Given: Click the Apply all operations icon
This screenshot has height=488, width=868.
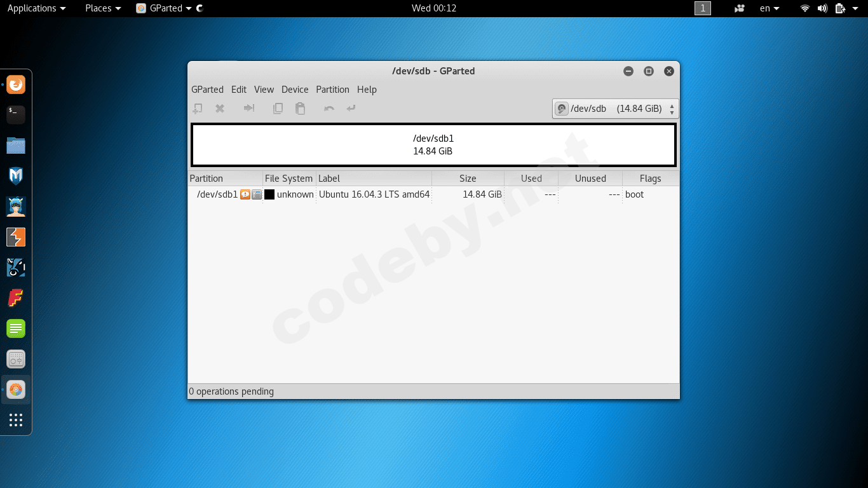Looking at the screenshot, I should (x=351, y=109).
